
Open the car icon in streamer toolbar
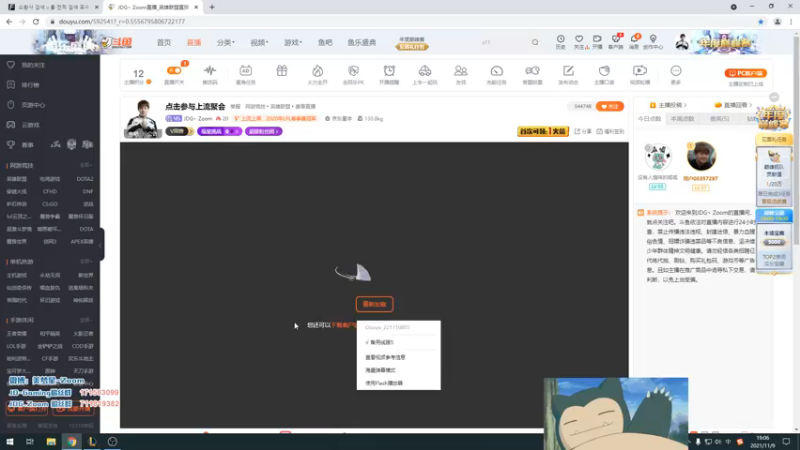pos(425,70)
